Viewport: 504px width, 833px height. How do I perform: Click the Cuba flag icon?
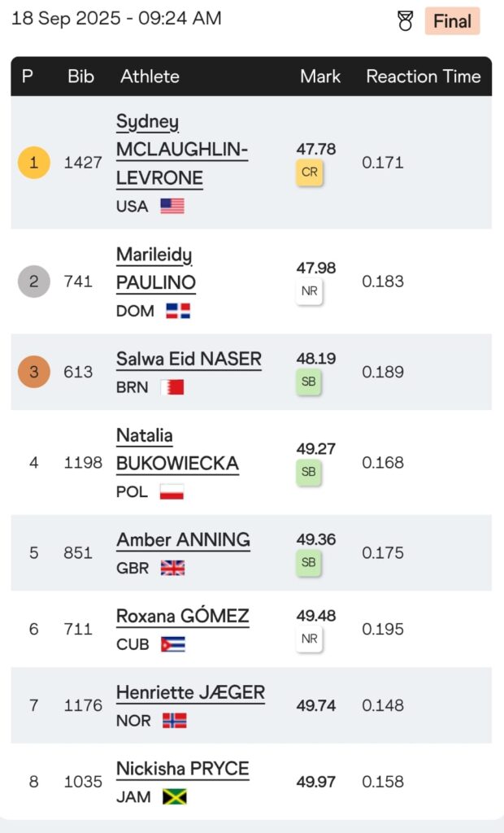(x=172, y=644)
